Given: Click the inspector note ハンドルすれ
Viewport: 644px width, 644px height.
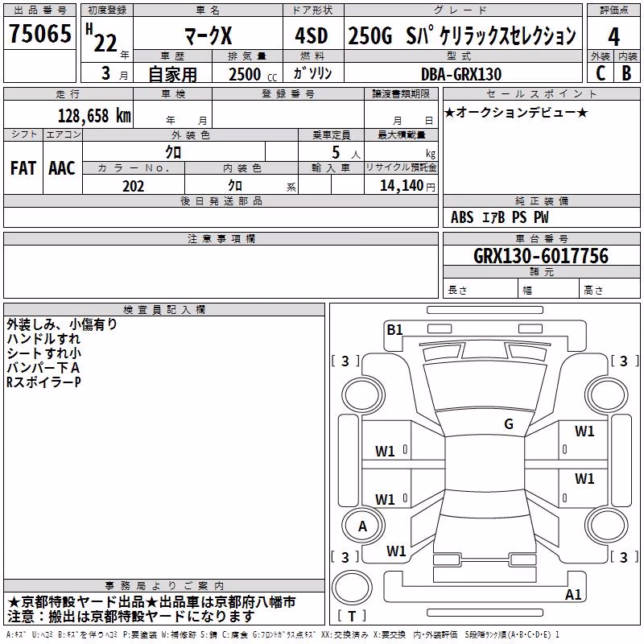Looking at the screenshot, I should point(43,339).
